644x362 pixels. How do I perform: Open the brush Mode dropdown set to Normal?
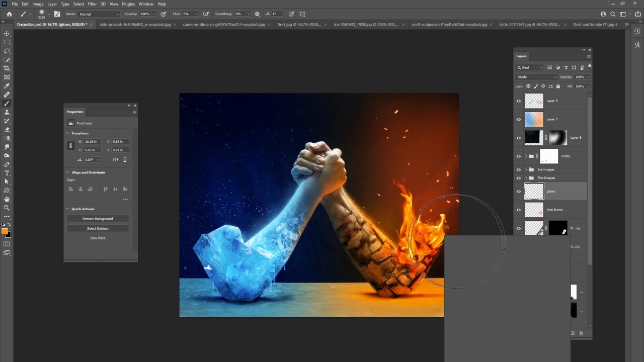point(100,14)
